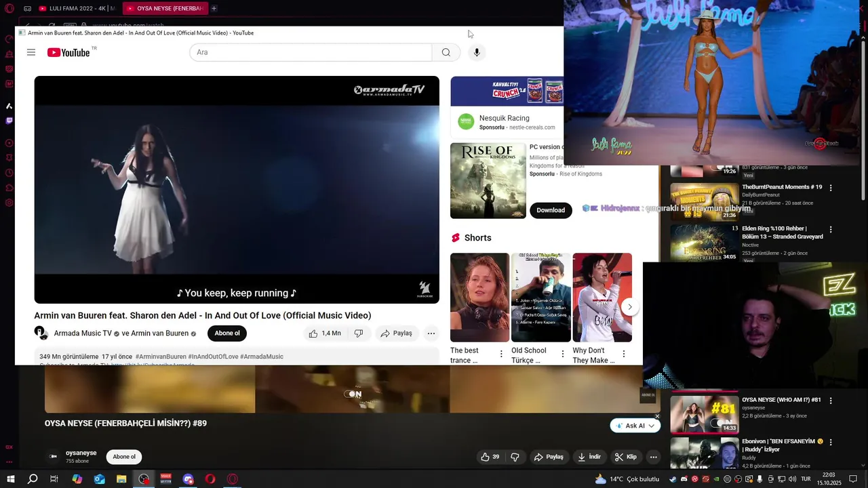Play TheBurntPeanut Moments #19 video
The image size is (868, 488).
coord(704,201)
